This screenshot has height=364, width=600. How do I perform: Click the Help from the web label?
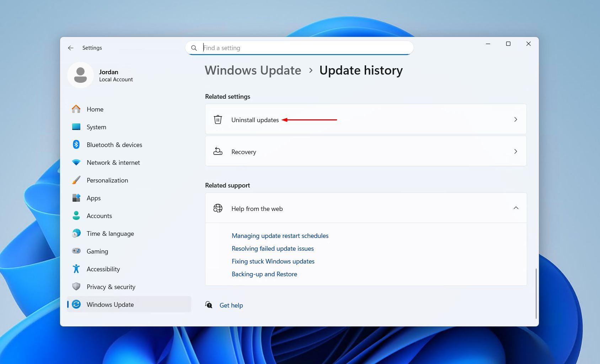pos(257,209)
